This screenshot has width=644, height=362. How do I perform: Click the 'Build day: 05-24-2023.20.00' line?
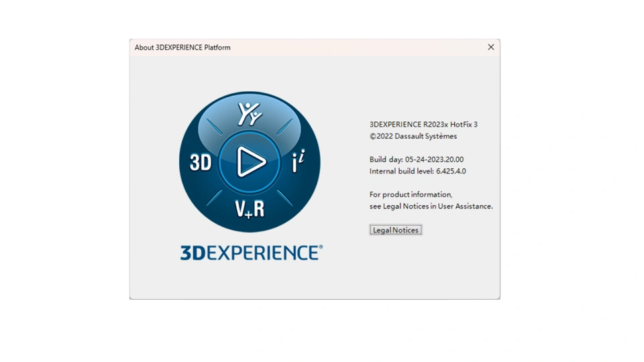click(417, 160)
